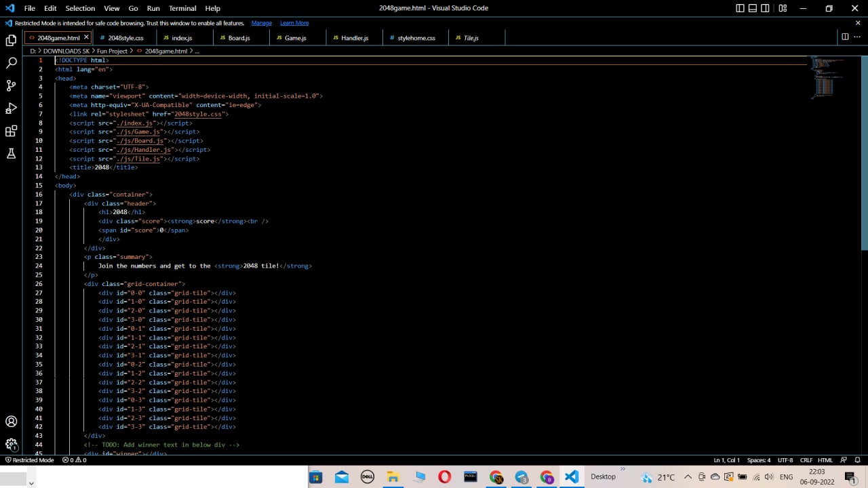Open the weather 21°C taskbar widget
The width and height of the screenshot is (868, 488).
tap(657, 477)
